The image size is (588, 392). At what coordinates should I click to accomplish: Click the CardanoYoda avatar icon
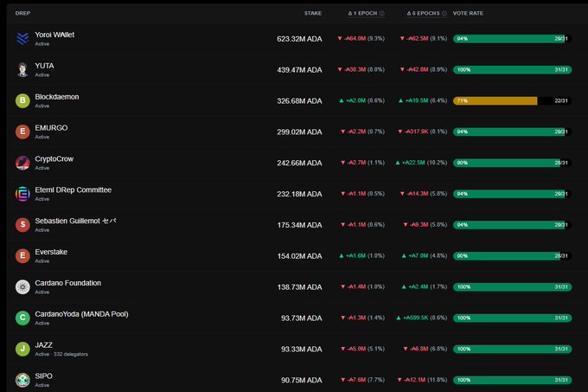click(22, 318)
